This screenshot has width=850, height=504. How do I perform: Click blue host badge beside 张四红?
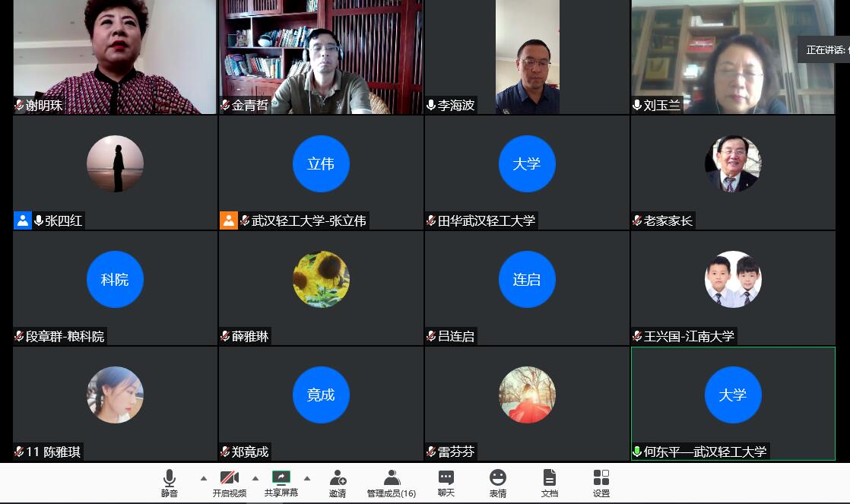click(x=22, y=220)
